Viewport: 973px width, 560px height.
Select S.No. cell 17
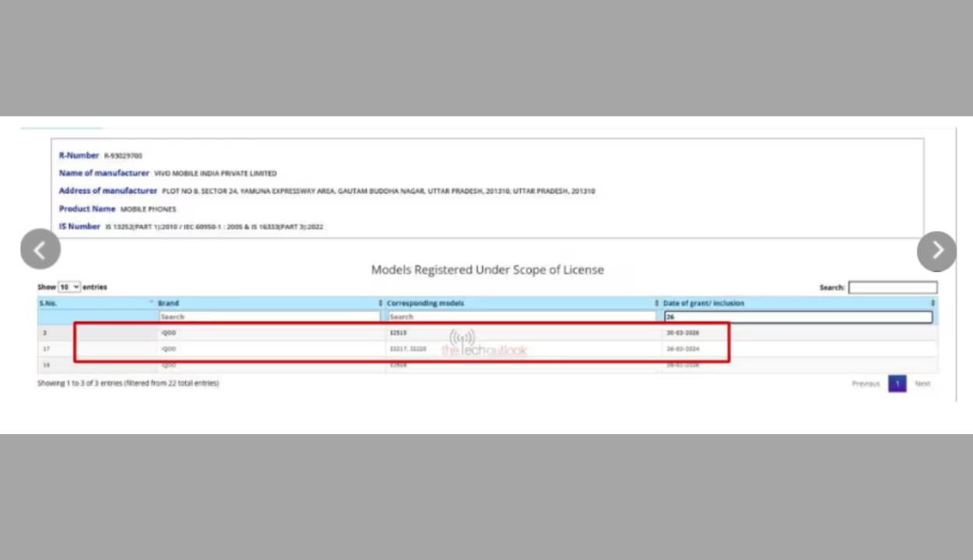(x=46, y=349)
